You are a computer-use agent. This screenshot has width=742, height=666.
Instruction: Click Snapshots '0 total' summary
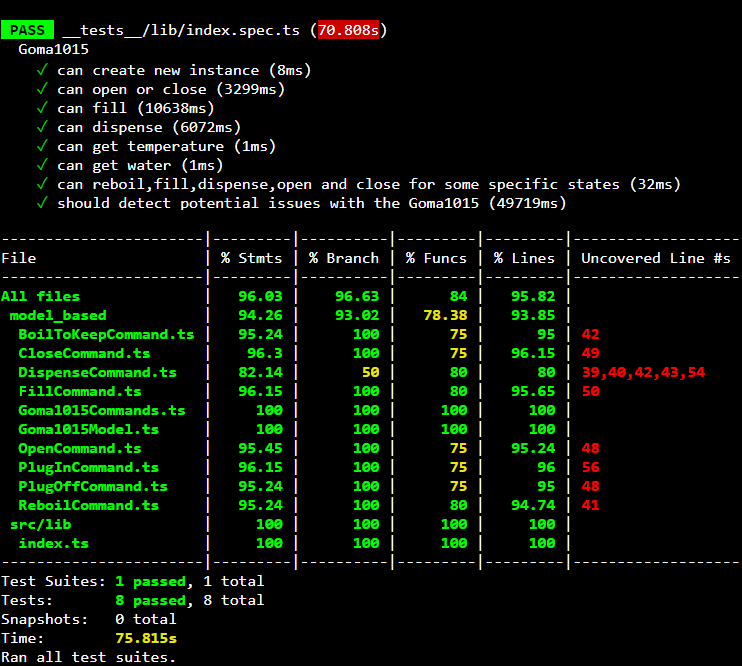click(x=146, y=619)
